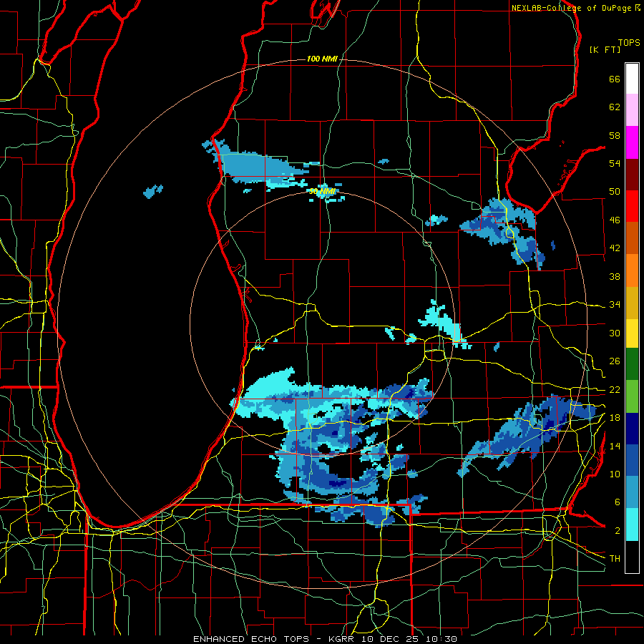Screen dimensions: 644x644
Task: Click the legend value '46'
Action: [x=615, y=220]
